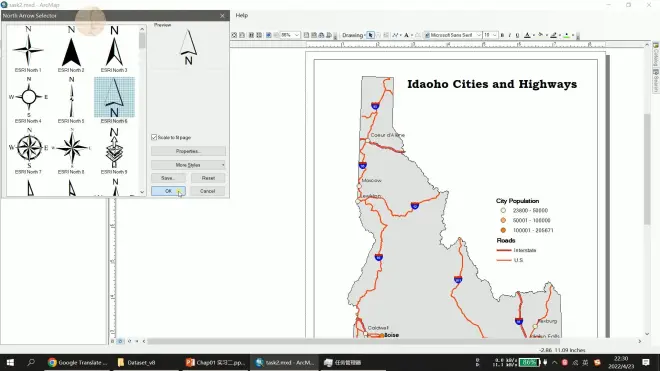The width and height of the screenshot is (660, 371).
Task: Activate the Select Elements pointer tool
Action: point(370,35)
